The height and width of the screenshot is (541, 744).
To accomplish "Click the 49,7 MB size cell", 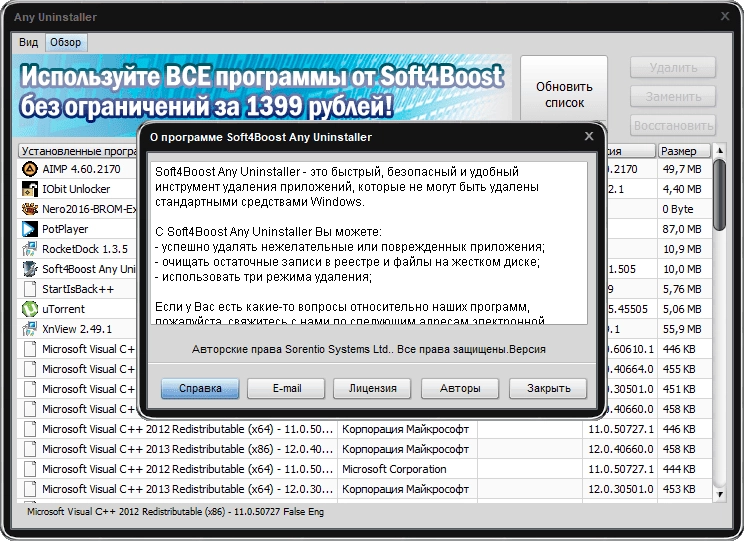I will click(x=682, y=169).
